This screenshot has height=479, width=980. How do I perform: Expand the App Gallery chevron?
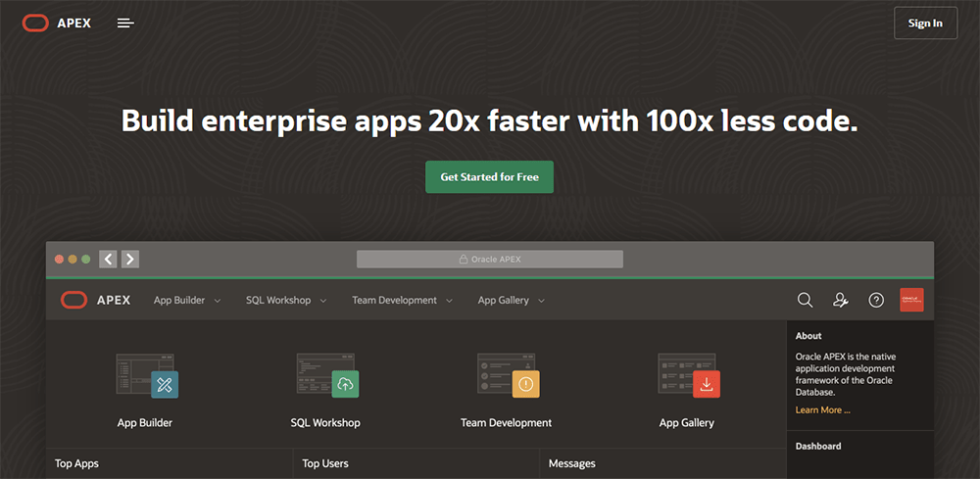coord(541,301)
